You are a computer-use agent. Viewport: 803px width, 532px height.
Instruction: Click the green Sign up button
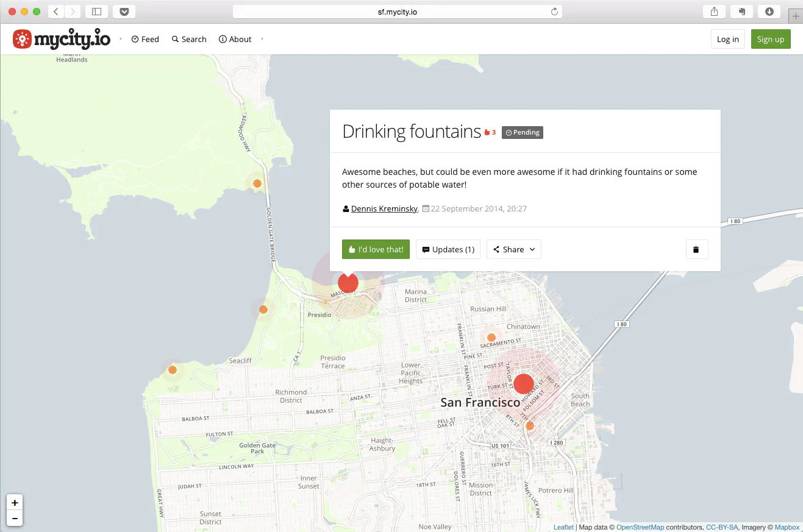tap(771, 39)
